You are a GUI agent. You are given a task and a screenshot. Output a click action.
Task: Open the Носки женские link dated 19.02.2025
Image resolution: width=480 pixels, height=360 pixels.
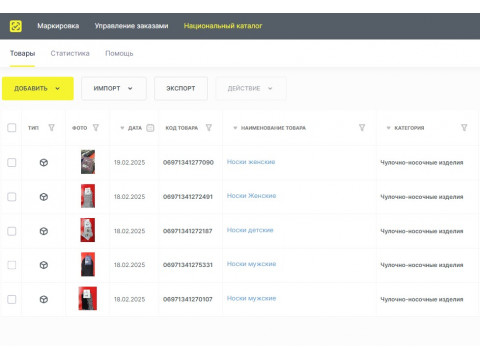pyautogui.click(x=251, y=162)
